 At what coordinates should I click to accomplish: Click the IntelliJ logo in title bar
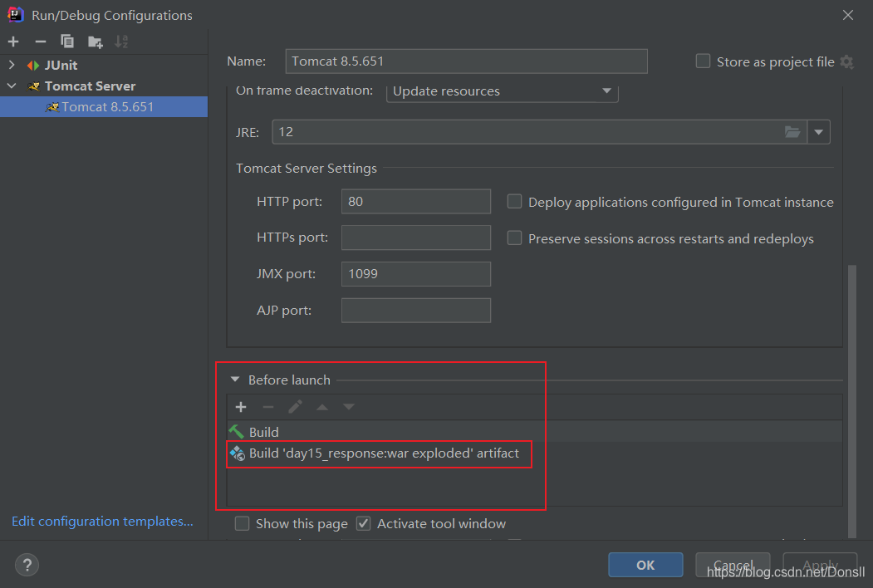15,14
